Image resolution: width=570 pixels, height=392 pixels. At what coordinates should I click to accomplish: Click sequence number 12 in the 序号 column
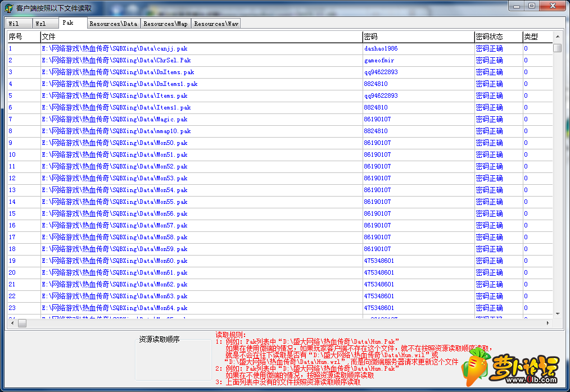(x=12, y=179)
